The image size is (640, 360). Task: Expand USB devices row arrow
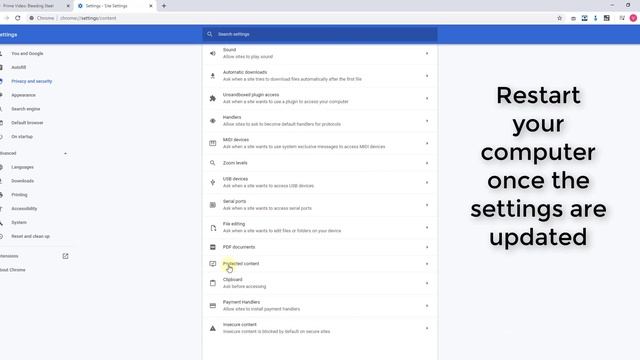[x=427, y=182]
